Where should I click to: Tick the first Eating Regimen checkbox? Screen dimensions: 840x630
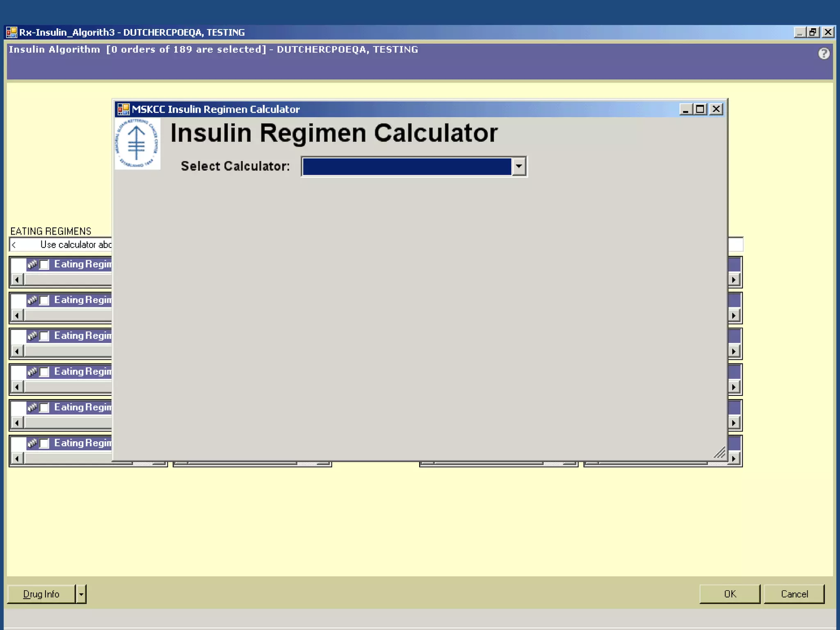point(44,265)
